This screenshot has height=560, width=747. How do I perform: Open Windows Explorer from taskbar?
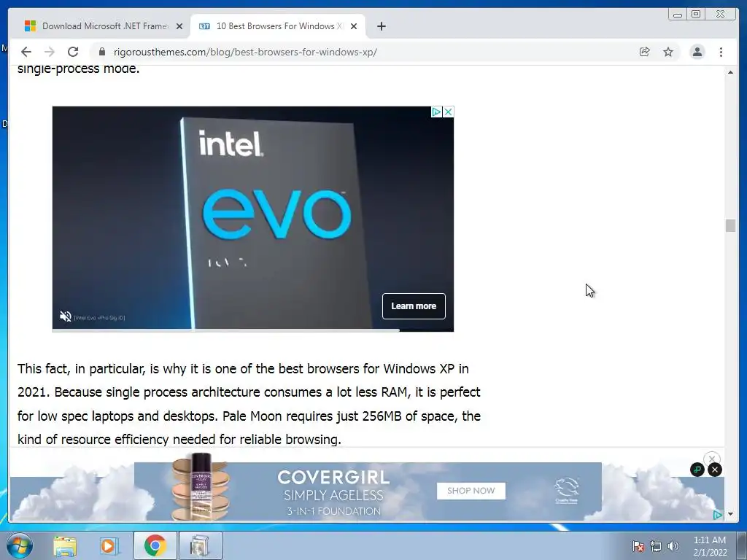tap(65, 546)
